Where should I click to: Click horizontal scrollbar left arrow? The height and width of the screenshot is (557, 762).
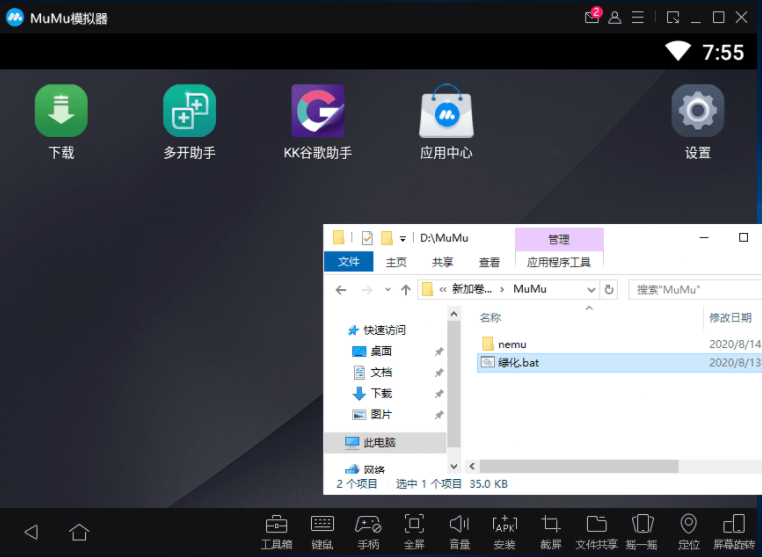pos(472,467)
